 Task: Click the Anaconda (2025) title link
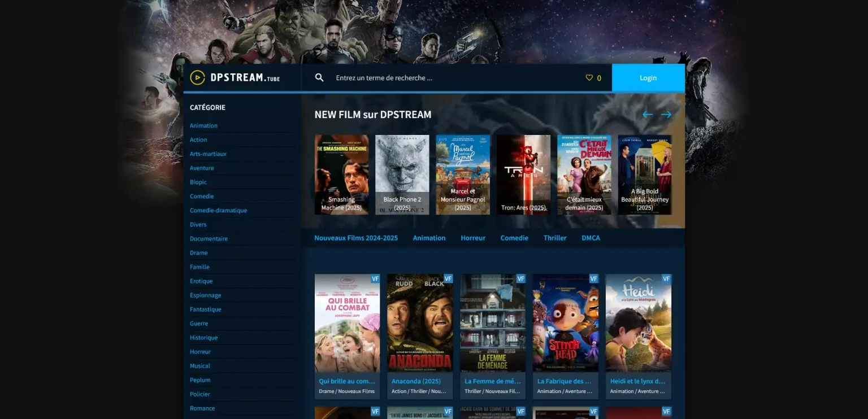point(416,381)
